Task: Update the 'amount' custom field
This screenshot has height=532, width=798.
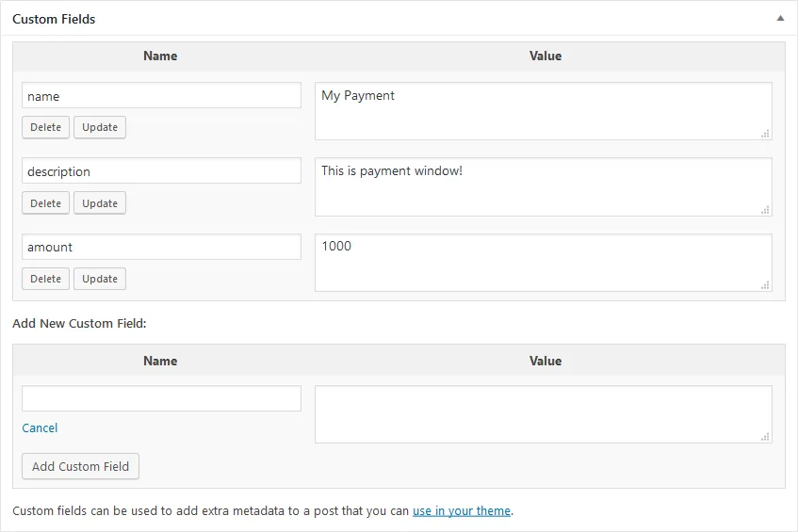Action: click(x=100, y=279)
